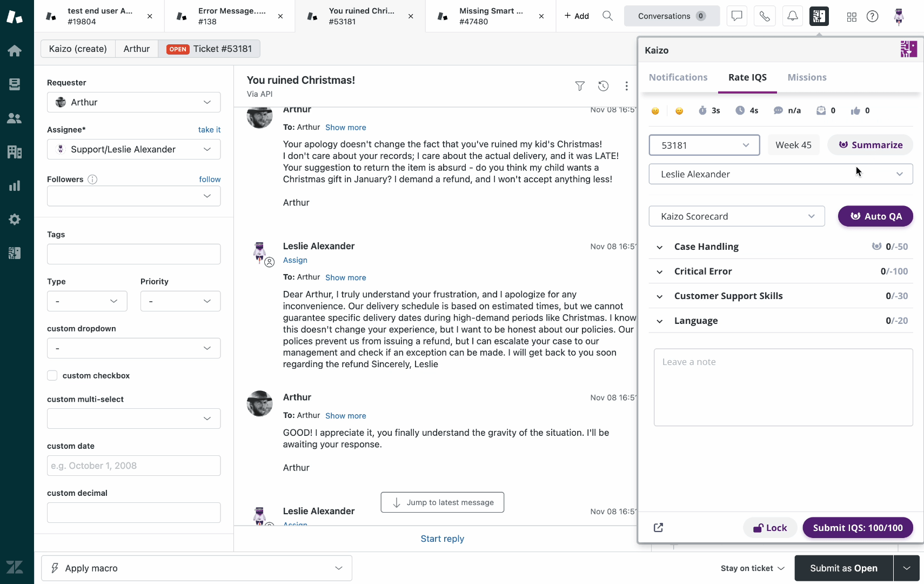
Task: Open Submit as status arrow dropdown
Action: click(907, 568)
